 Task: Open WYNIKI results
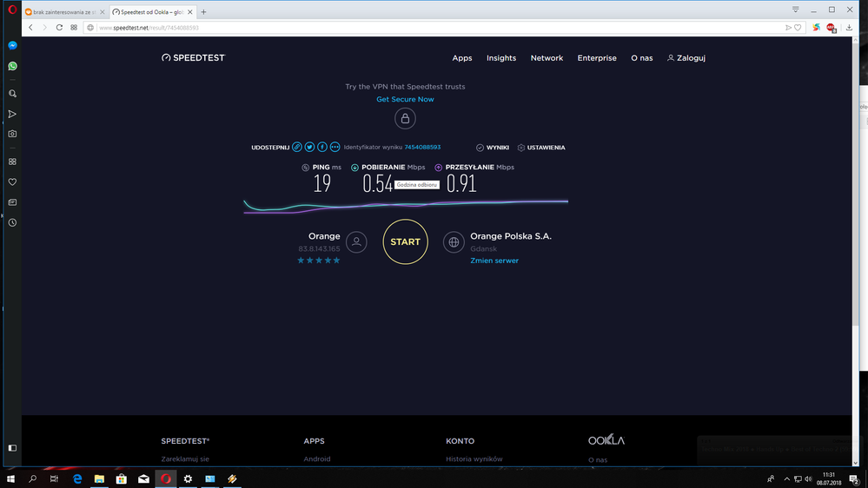[x=493, y=148]
